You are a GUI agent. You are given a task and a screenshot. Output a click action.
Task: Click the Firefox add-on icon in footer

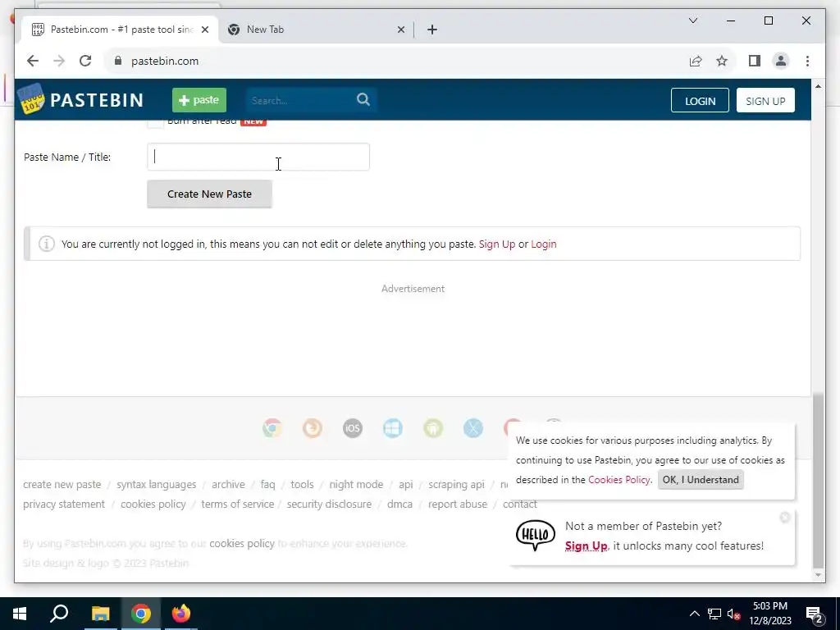tap(313, 428)
